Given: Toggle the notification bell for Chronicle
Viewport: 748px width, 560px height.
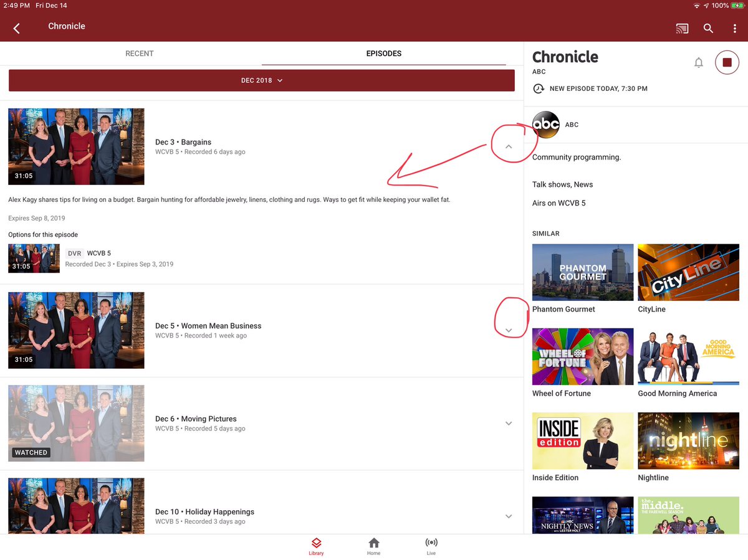Looking at the screenshot, I should coord(699,63).
